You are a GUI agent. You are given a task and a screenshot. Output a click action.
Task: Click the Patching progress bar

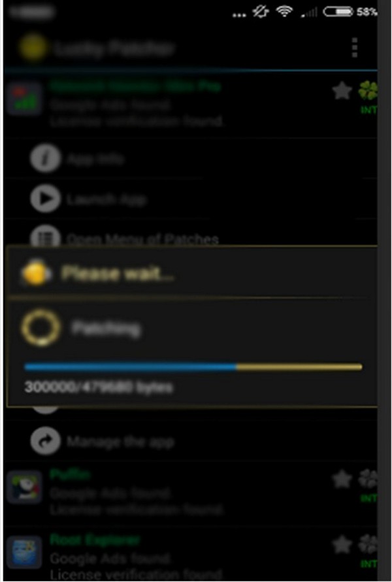[193, 367]
